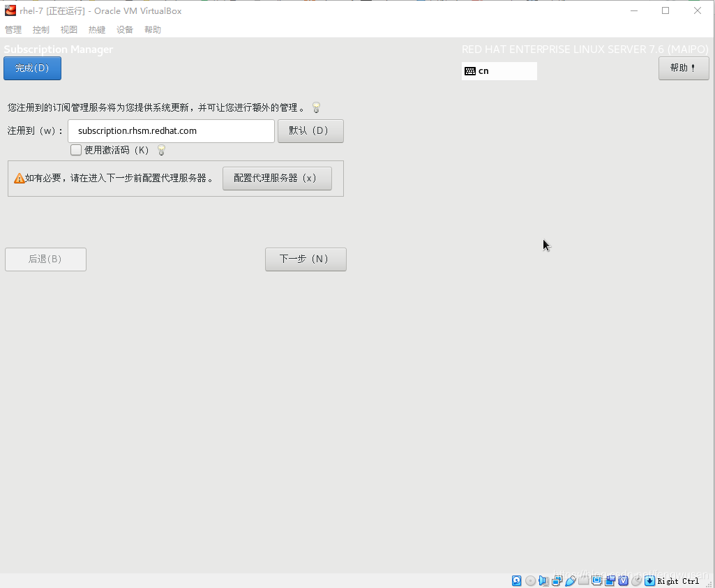Click the subscription.rhsm.redhat.com server field
The width and height of the screenshot is (715, 588).
point(171,131)
